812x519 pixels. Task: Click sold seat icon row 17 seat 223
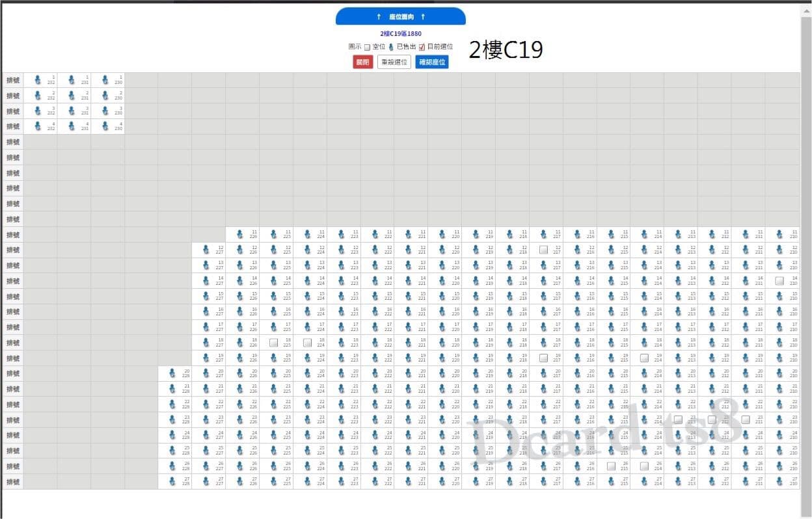click(x=340, y=327)
